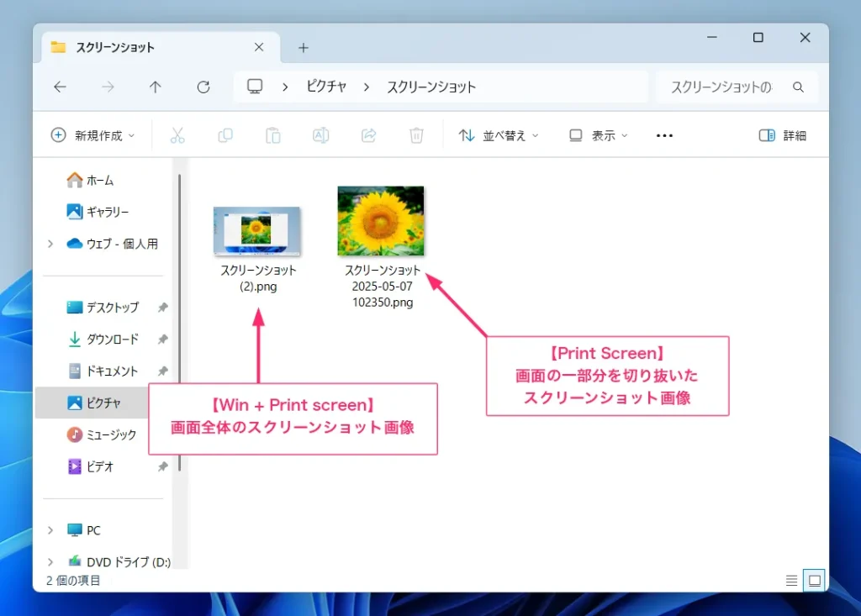Click the pin icon beside ダウンロード
The height and width of the screenshot is (616, 861).
coord(162,339)
